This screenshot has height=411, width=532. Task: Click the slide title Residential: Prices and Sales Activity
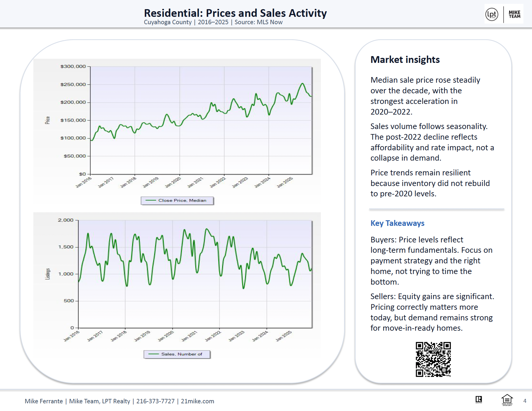pyautogui.click(x=235, y=13)
